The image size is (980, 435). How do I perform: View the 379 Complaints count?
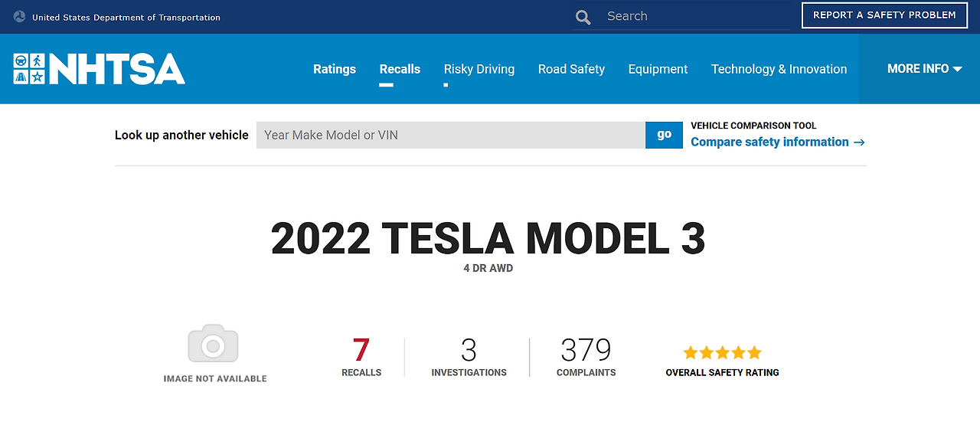(x=586, y=357)
